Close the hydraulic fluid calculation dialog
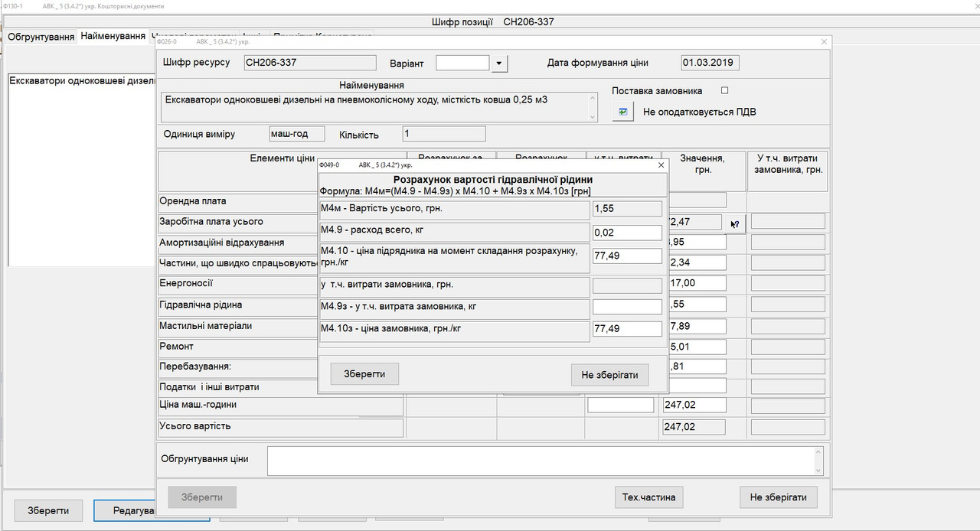The width and height of the screenshot is (980, 531). click(x=661, y=165)
